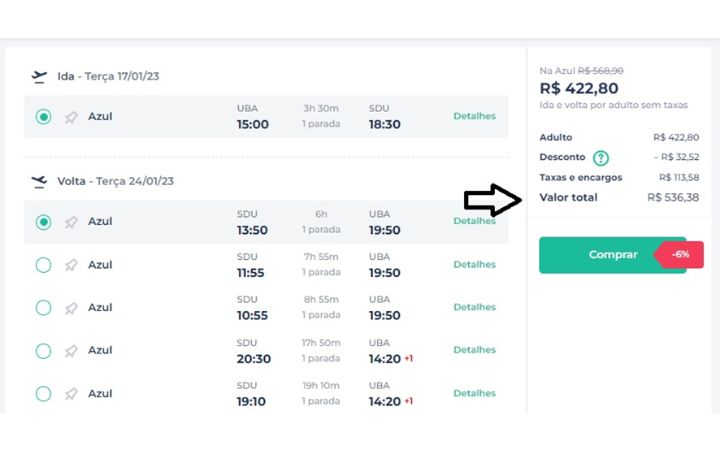Expand Detalhes for the 11:55 return flight
720x450 pixels.
pyautogui.click(x=474, y=264)
